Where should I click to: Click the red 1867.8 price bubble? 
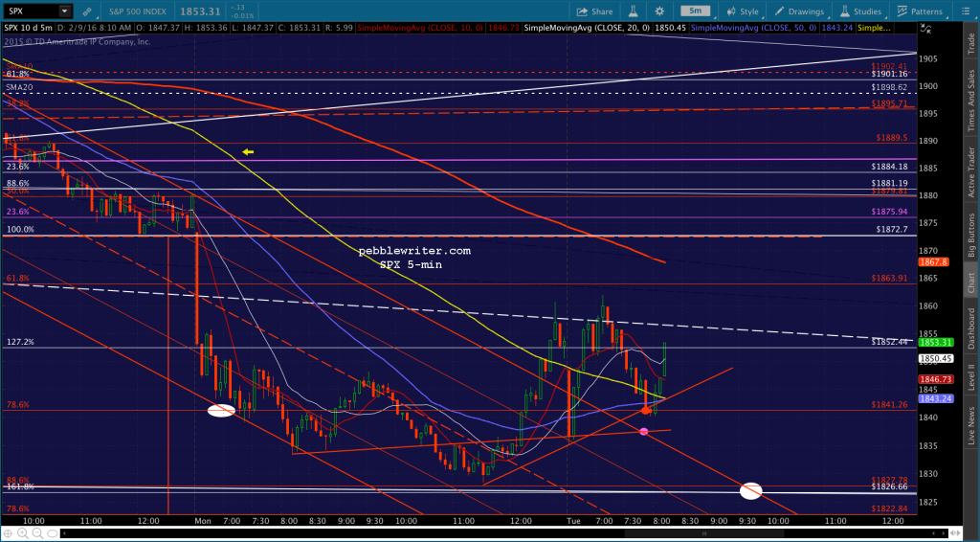click(x=934, y=262)
